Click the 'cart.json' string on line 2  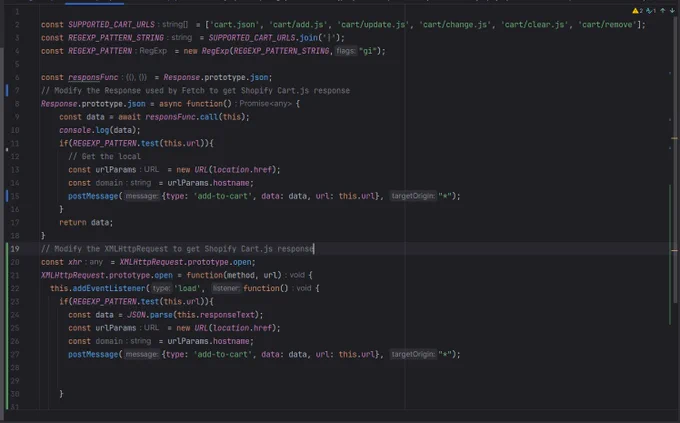coord(235,25)
